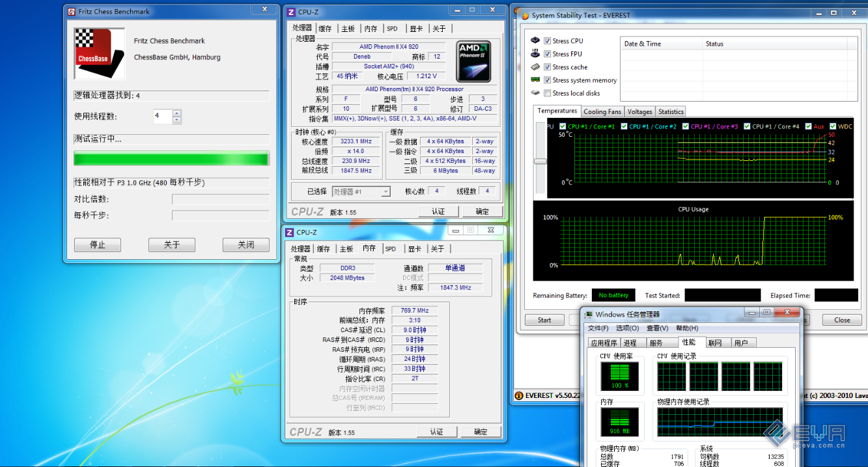Toggle the WDC temperature checkbox
The height and width of the screenshot is (467, 868).
833,126
